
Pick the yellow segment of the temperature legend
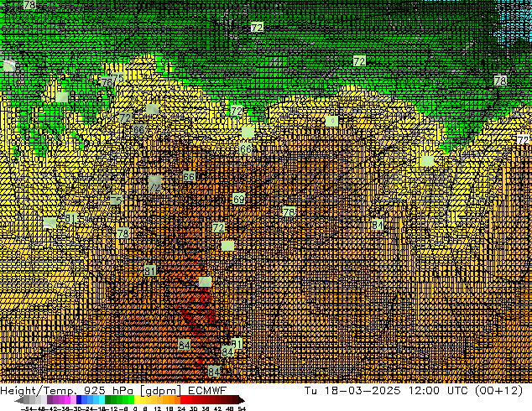pos(143,400)
